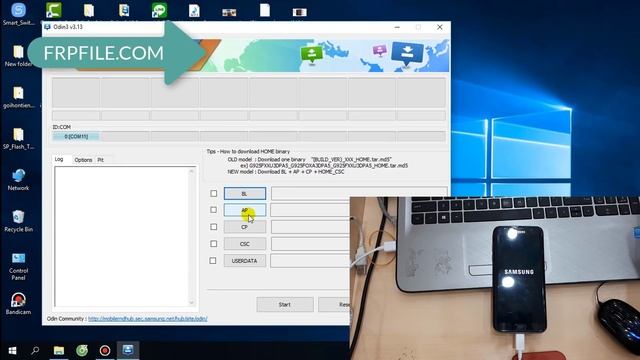Click the purple pin icon in the Odin banner
The width and height of the screenshot is (640, 360).
(380, 51)
